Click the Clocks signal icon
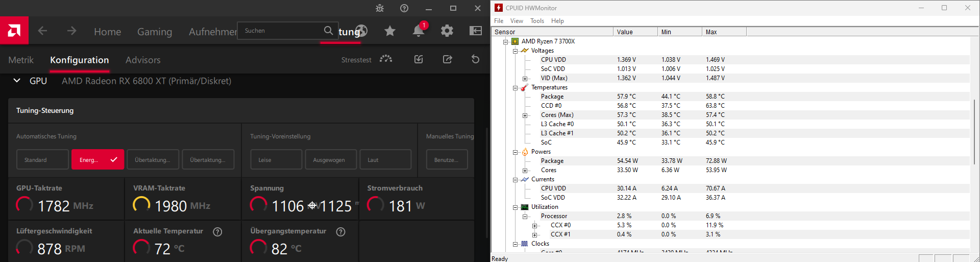 pyautogui.click(x=525, y=244)
